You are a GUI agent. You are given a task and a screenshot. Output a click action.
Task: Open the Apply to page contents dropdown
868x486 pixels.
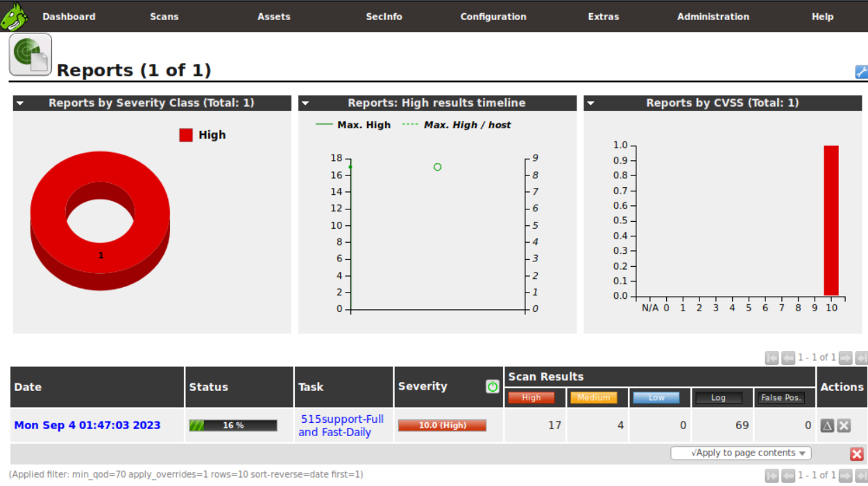[x=741, y=453]
